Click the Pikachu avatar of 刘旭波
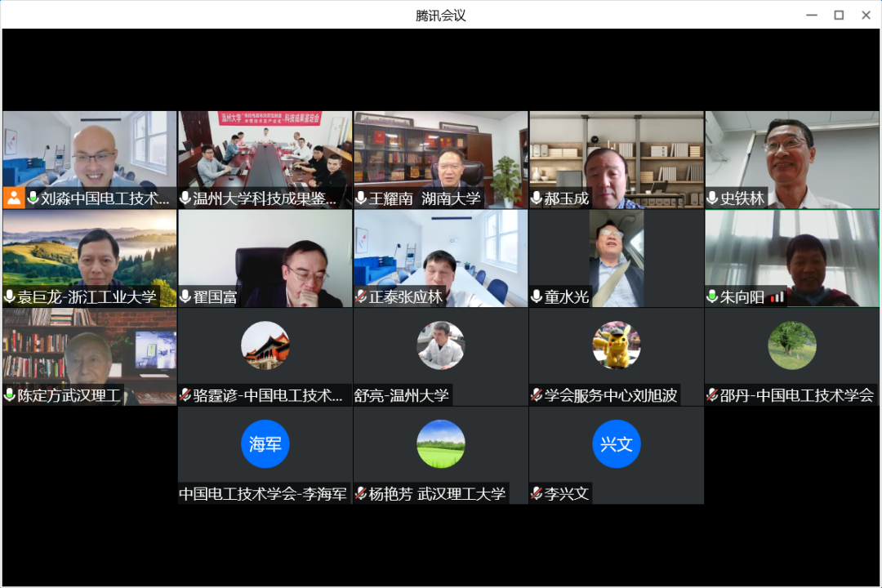Image resolution: width=882 pixels, height=588 pixels. [x=617, y=345]
